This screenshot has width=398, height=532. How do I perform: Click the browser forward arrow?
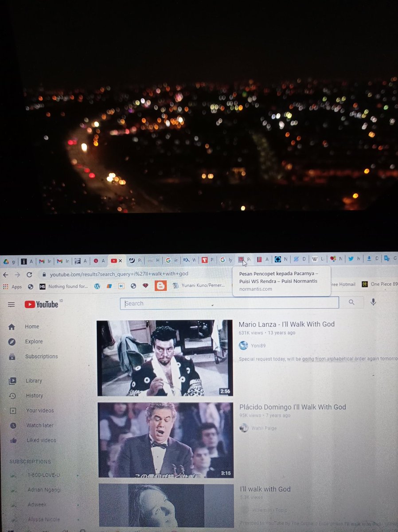17,275
